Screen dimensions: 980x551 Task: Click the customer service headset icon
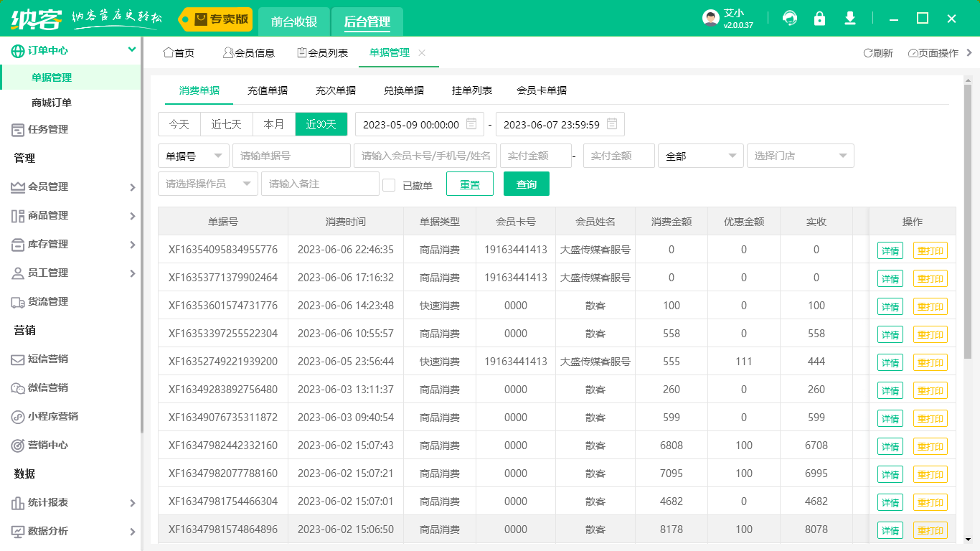(x=789, y=18)
